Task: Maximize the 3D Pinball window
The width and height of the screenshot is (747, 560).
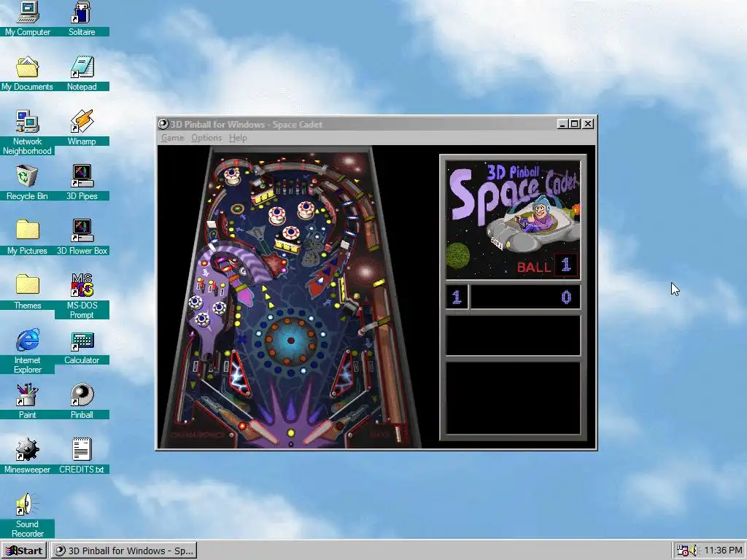Action: (575, 124)
